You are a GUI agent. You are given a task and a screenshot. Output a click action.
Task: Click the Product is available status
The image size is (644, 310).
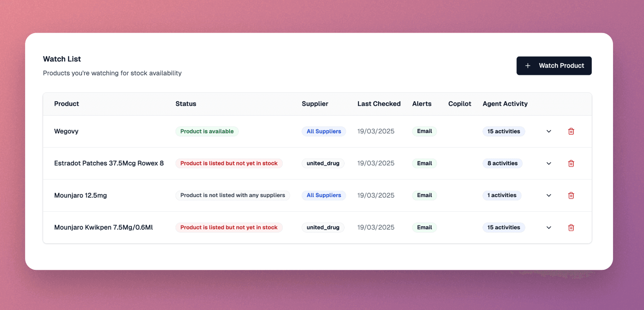(207, 131)
